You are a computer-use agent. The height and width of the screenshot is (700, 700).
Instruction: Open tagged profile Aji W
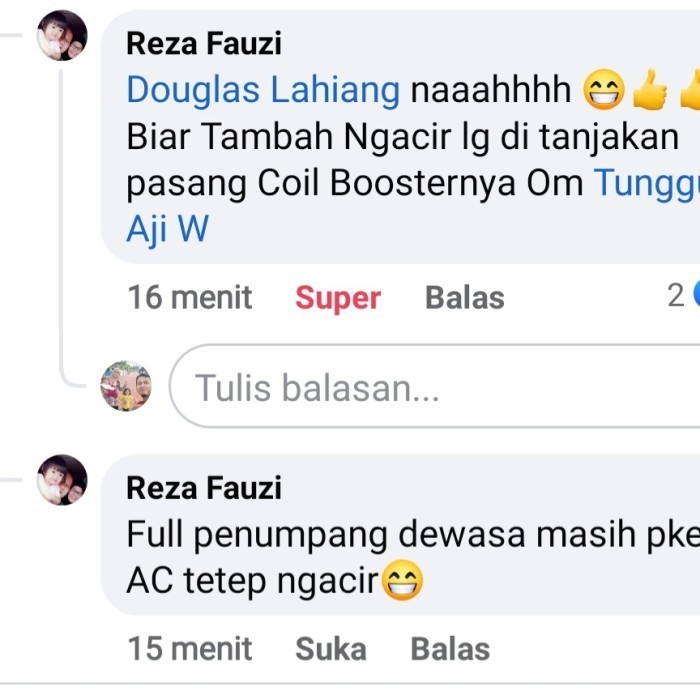click(x=167, y=229)
